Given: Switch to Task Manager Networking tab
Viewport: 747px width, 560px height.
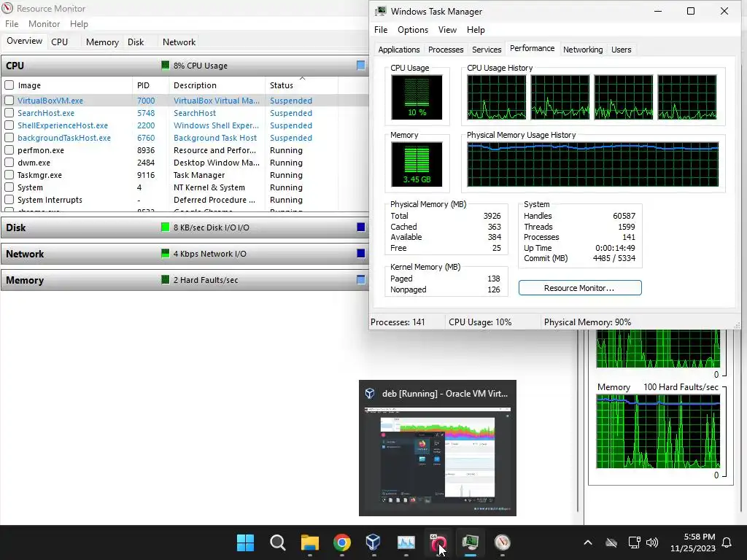Looking at the screenshot, I should (x=583, y=50).
